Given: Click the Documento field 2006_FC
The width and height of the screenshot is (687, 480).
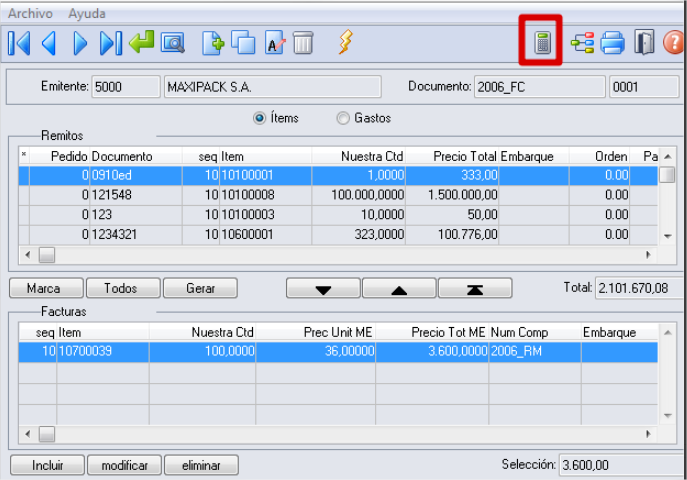Looking at the screenshot, I should pyautogui.click(x=539, y=87).
